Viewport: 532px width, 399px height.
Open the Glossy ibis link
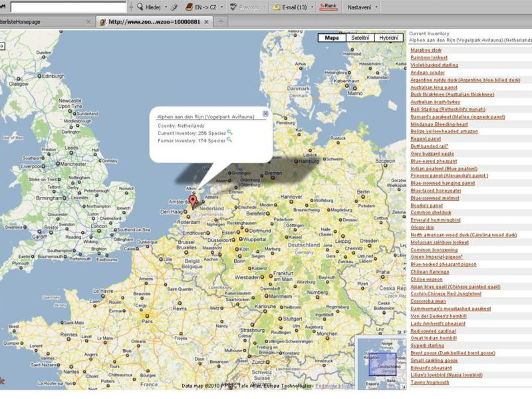pos(422,227)
